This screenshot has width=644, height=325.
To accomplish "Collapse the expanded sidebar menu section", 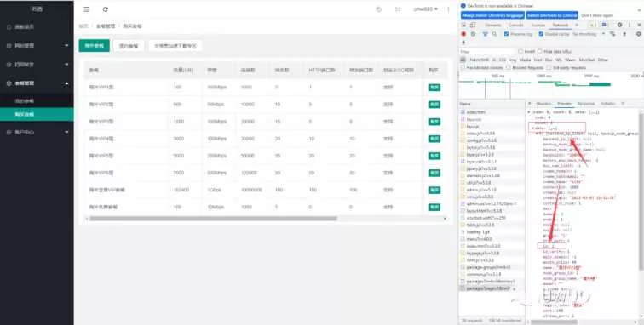I will tap(37, 83).
